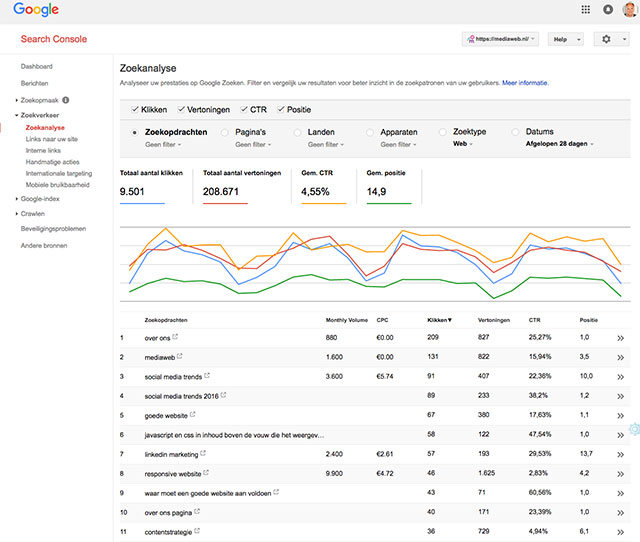Screen dimensions: 640x542
Task: Expand details arrows for mediaweb row
Action: tap(620, 358)
